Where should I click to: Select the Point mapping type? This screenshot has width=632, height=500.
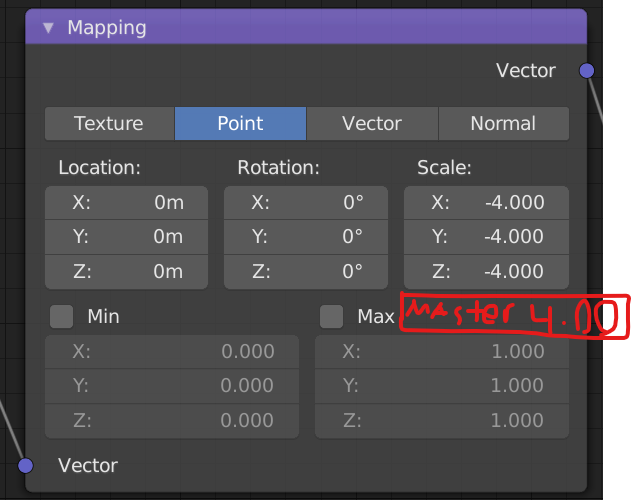tap(240, 123)
